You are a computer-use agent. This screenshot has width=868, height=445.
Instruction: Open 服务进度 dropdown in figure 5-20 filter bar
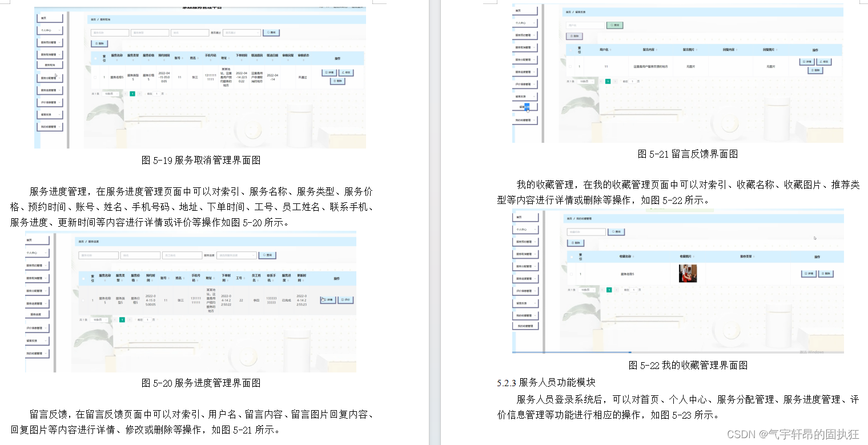click(236, 255)
